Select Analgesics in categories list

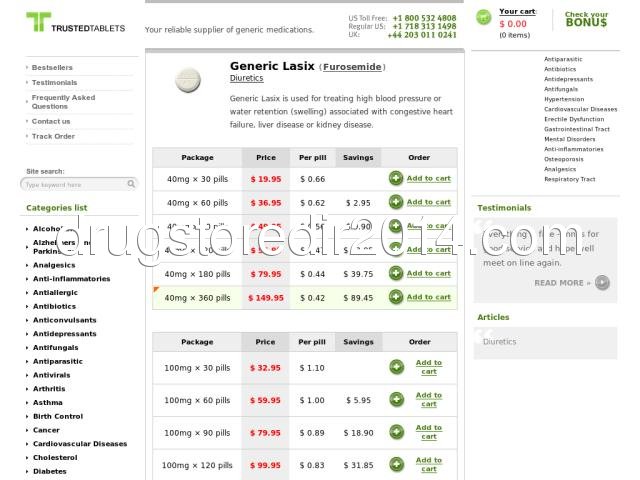click(54, 265)
